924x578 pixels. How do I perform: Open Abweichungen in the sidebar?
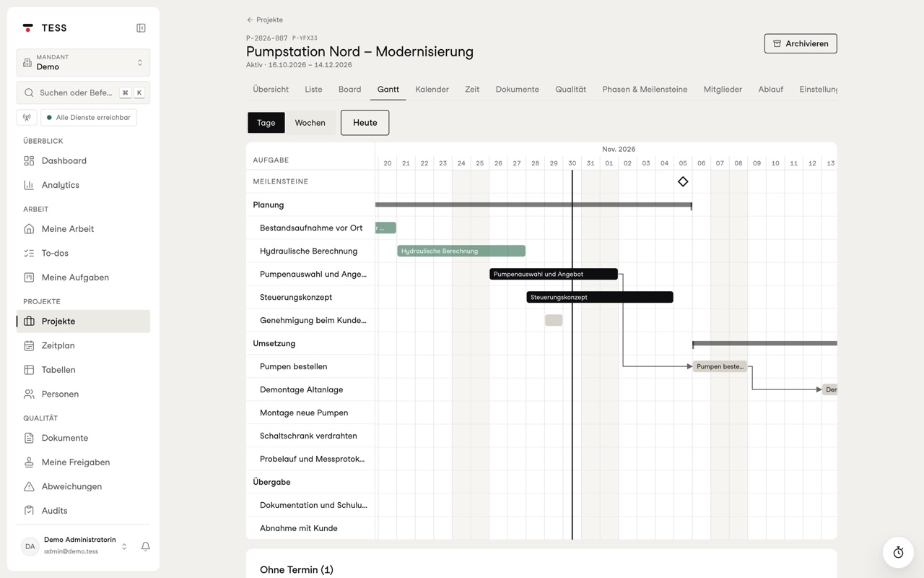(x=83, y=486)
